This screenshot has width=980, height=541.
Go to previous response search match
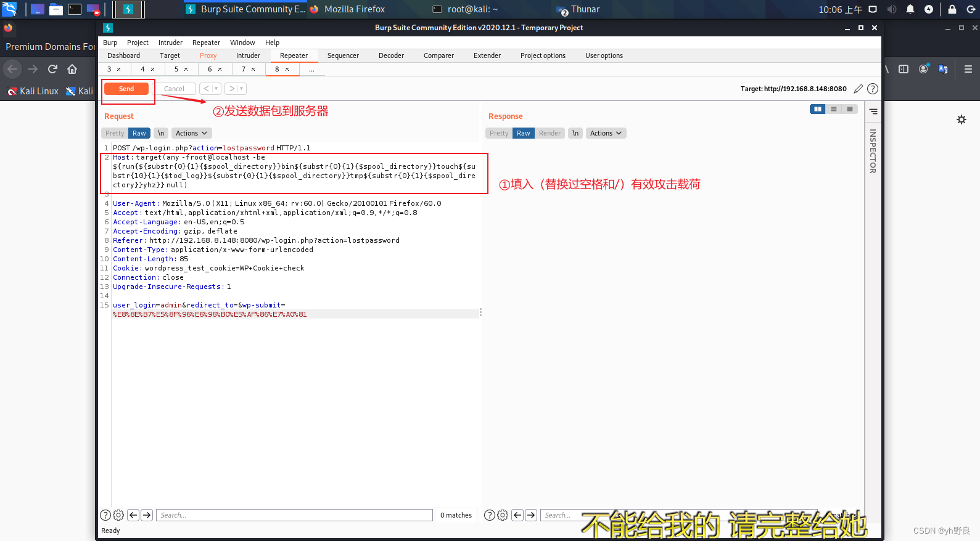tap(517, 515)
